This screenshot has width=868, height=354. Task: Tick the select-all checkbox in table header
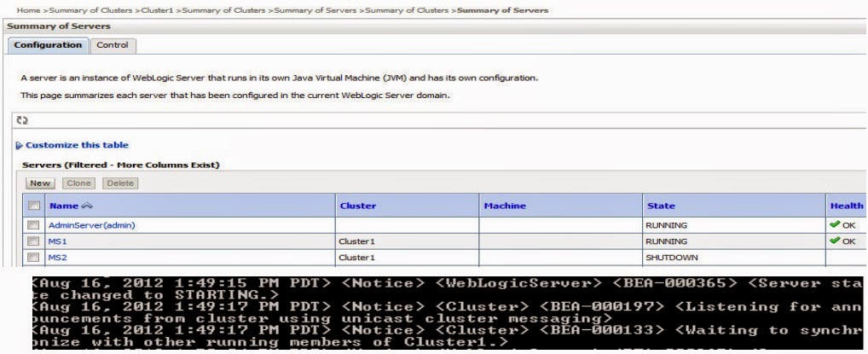(34, 206)
